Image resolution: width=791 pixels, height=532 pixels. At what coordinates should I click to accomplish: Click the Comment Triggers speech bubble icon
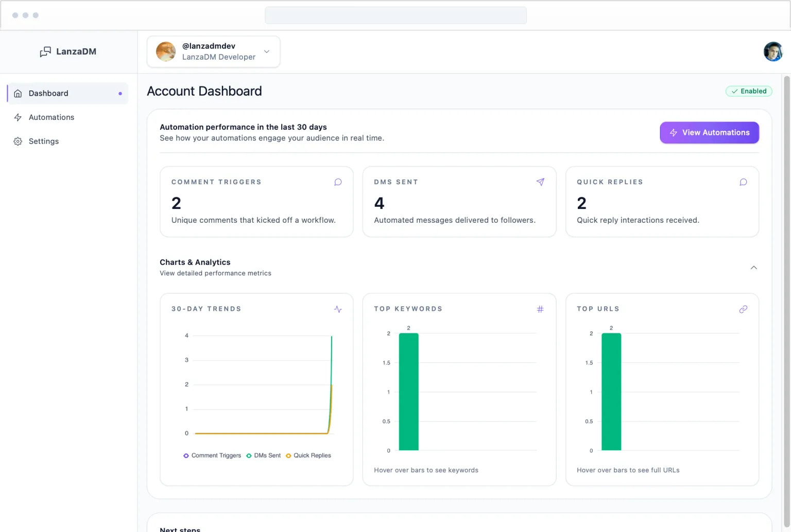338,182
